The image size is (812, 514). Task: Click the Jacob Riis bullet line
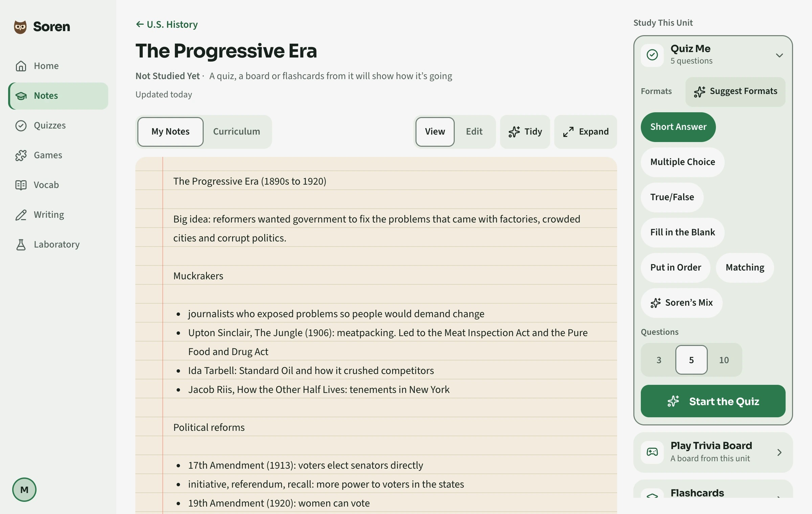point(319,390)
